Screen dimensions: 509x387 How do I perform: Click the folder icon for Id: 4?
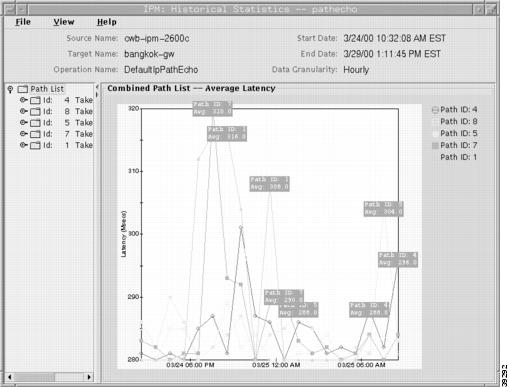(35, 100)
